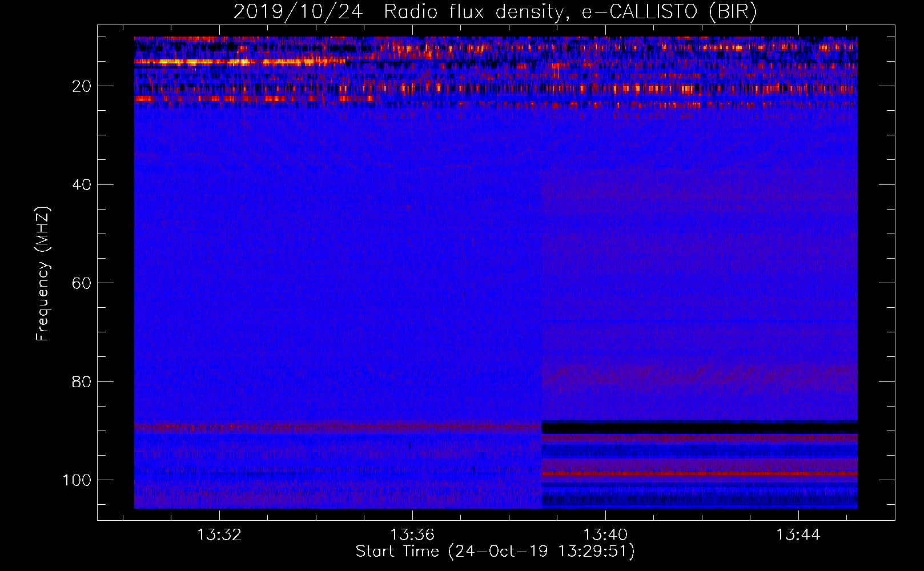Screen dimensions: 924x571
Task: Click the 80 MHz frequency tick label
Action: (82, 381)
